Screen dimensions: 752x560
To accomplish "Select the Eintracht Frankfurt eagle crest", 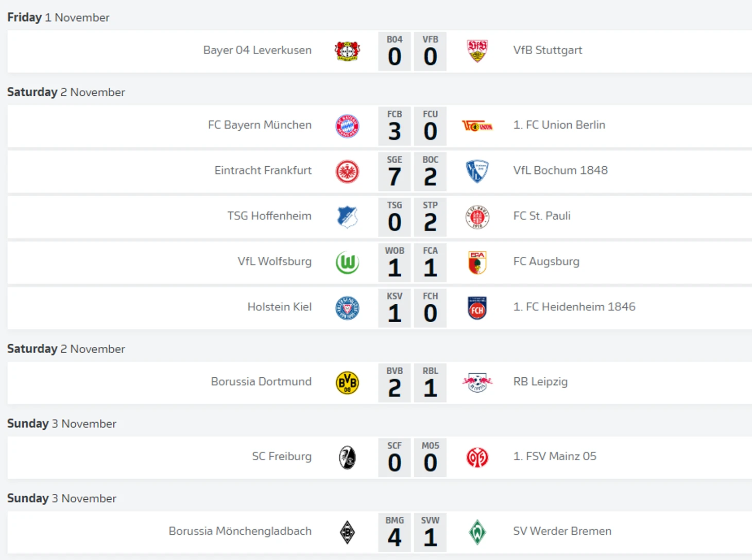I will click(x=347, y=171).
